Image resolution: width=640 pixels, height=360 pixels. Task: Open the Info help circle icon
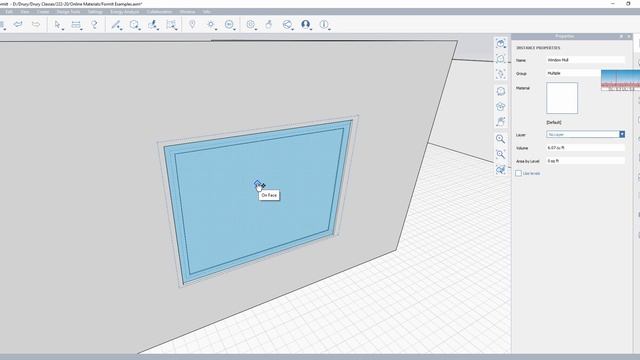[x=324, y=24]
